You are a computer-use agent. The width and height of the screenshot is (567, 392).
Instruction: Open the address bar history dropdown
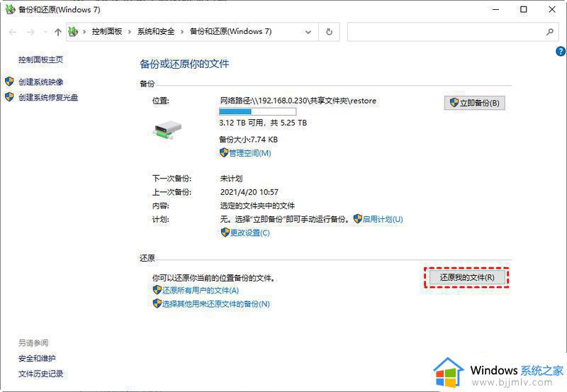(308, 32)
